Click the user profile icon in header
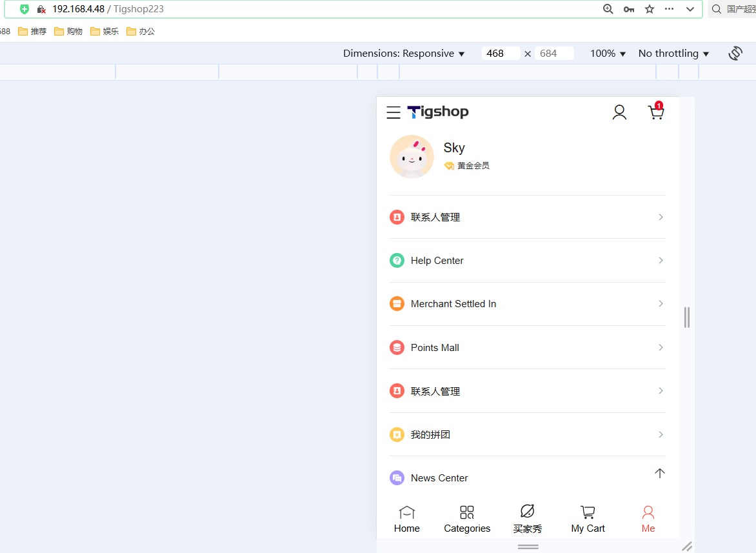 (x=619, y=112)
